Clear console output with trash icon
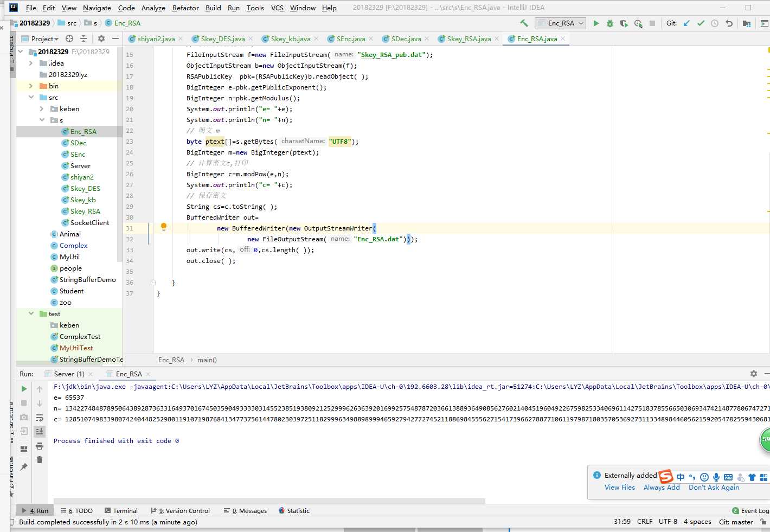Viewport: 770px width, 532px height. click(40, 460)
